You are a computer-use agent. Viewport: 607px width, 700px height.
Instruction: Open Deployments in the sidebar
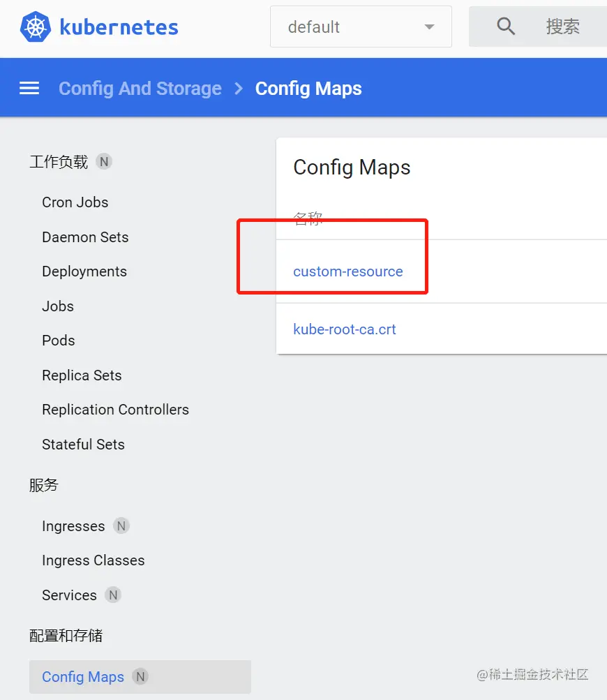(84, 271)
